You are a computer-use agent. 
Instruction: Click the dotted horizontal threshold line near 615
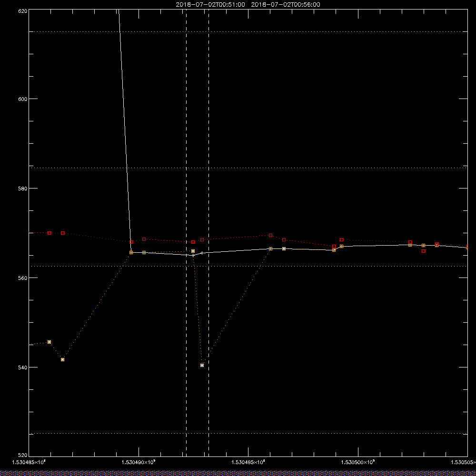[x=248, y=31]
